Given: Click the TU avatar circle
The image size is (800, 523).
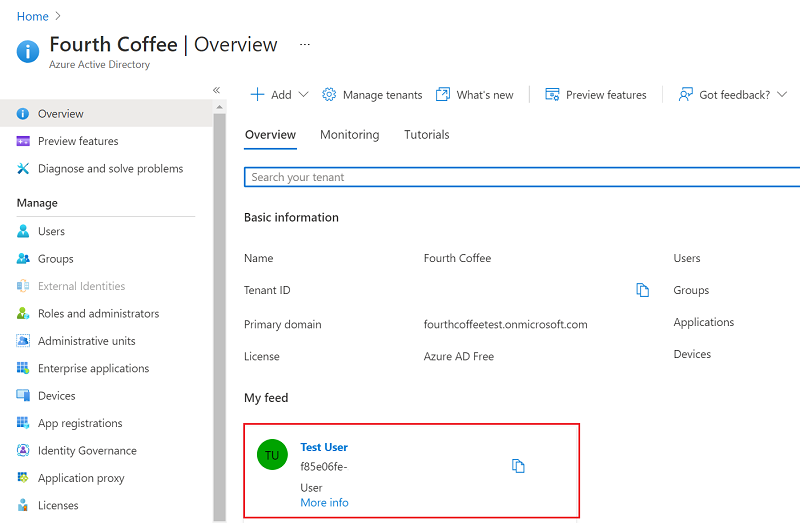Looking at the screenshot, I should coord(272,455).
